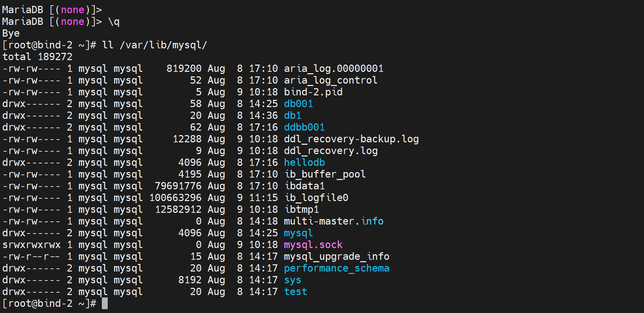
Task: Select the db001 directory name
Action: pyautogui.click(x=298, y=104)
